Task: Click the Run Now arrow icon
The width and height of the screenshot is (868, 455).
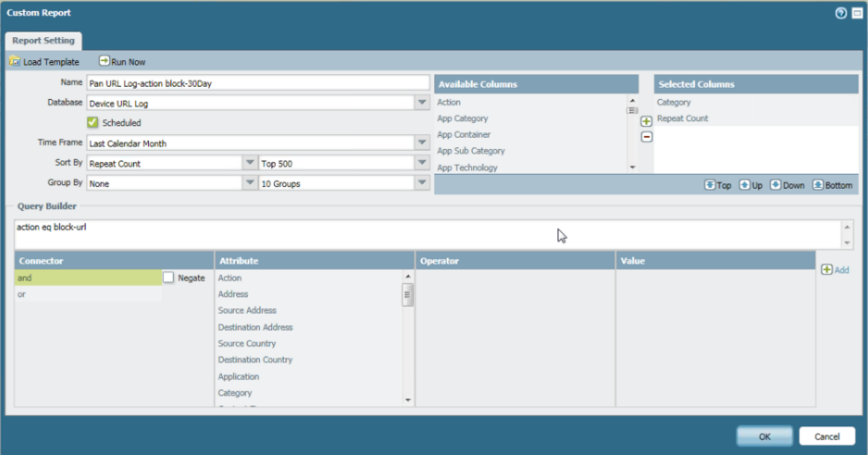Action: (105, 62)
